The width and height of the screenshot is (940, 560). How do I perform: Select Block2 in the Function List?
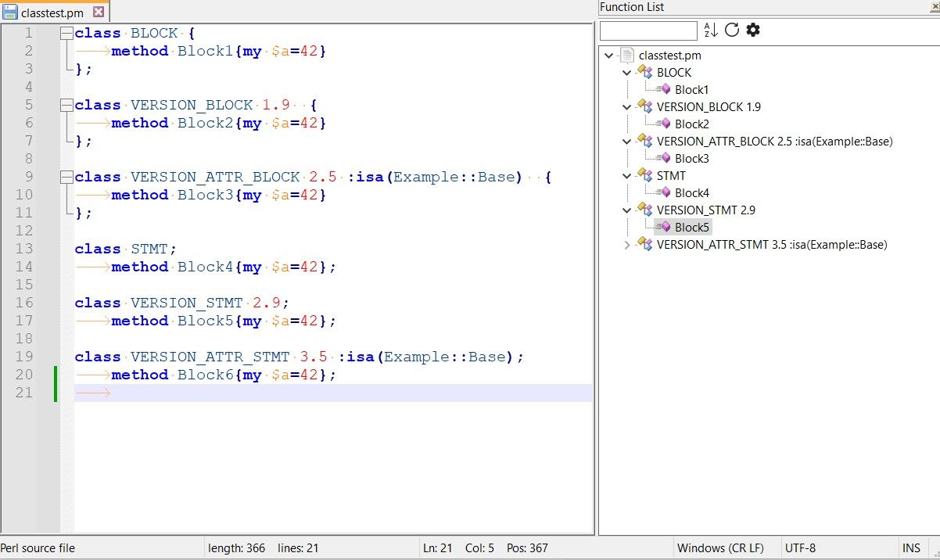click(x=691, y=124)
